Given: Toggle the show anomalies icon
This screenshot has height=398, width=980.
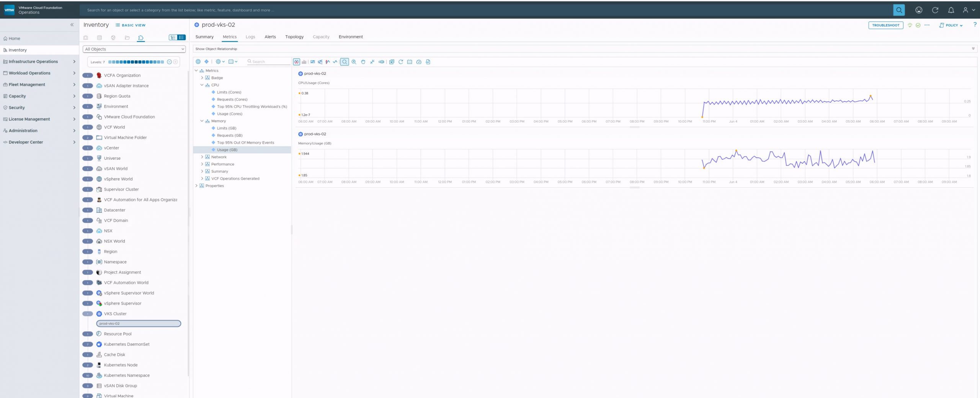Looking at the screenshot, I should coord(328,62).
